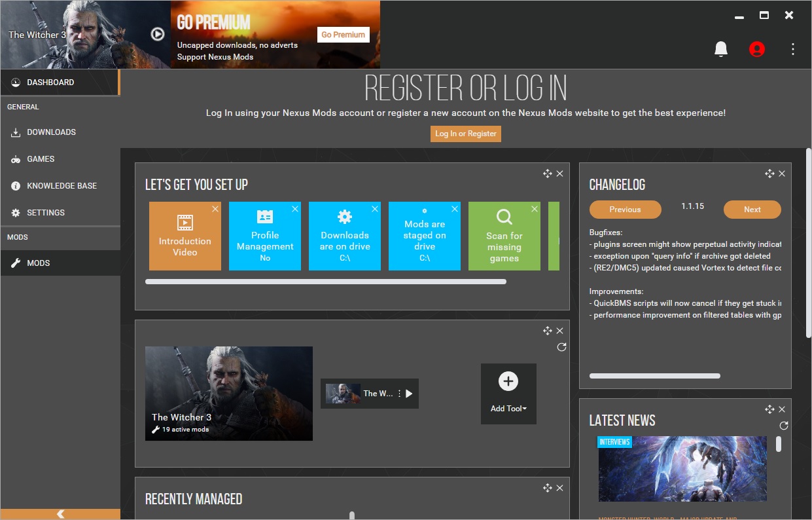Open the three-dot global menu
The height and width of the screenshot is (520, 812).
(x=793, y=49)
